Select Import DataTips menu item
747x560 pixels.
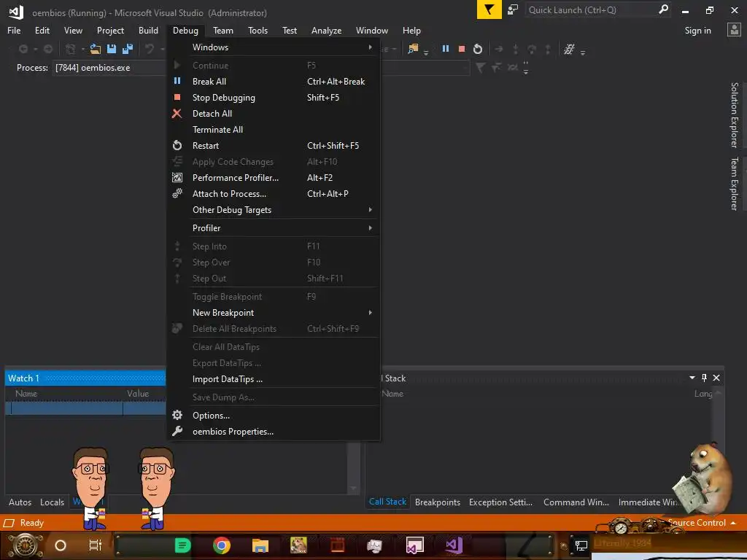click(x=274, y=379)
